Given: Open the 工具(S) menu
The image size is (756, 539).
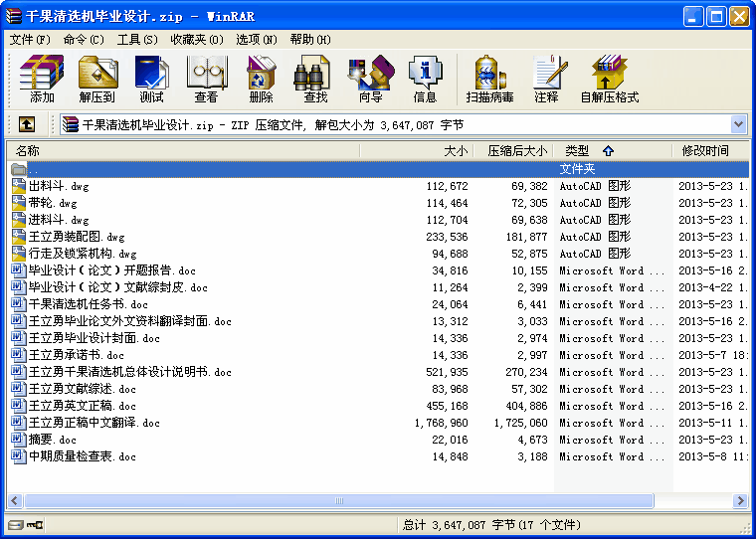Looking at the screenshot, I should point(137,40).
